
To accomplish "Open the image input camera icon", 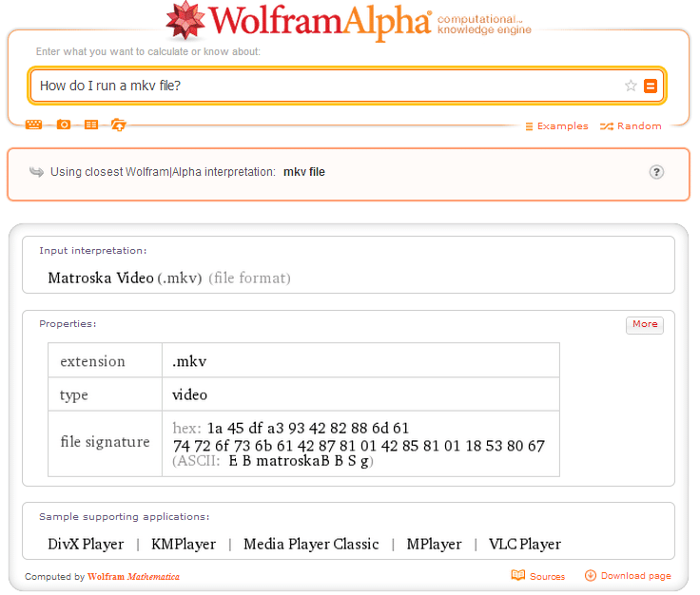I will pos(64,125).
